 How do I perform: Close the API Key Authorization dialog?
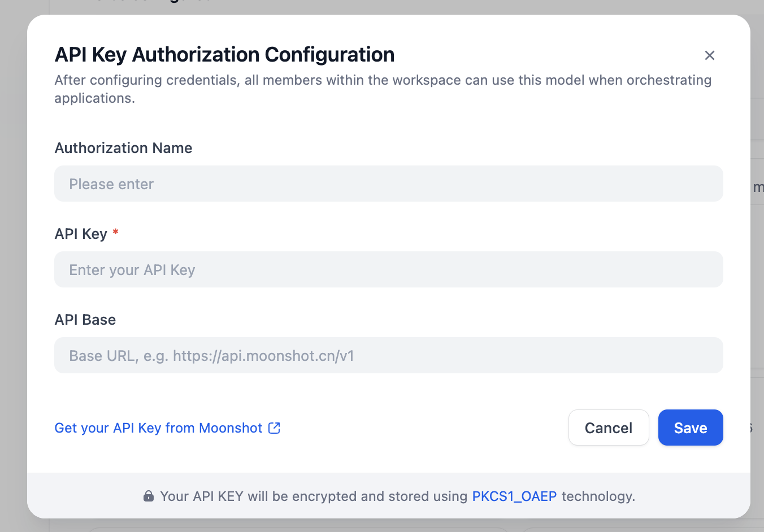tap(709, 55)
